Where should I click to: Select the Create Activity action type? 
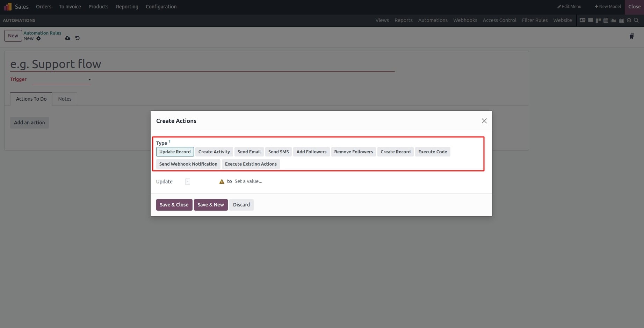coord(214,152)
